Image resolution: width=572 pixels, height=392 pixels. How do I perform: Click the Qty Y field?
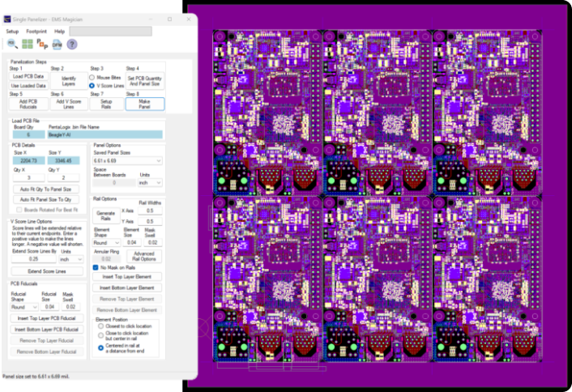click(63, 177)
